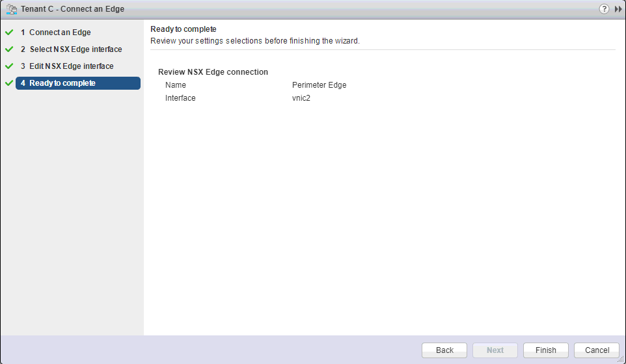Click the Tenant C - Connect an Edge title
Viewport: 626px width, 364px height.
click(72, 9)
